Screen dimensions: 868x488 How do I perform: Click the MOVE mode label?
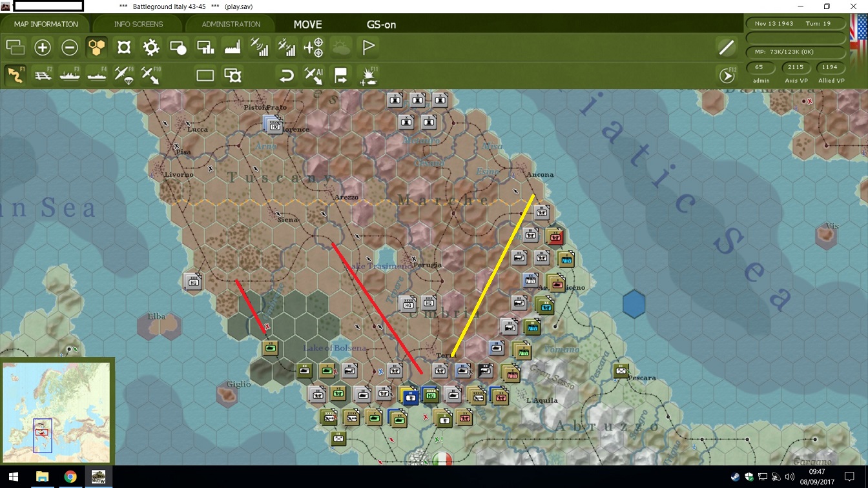coord(308,25)
